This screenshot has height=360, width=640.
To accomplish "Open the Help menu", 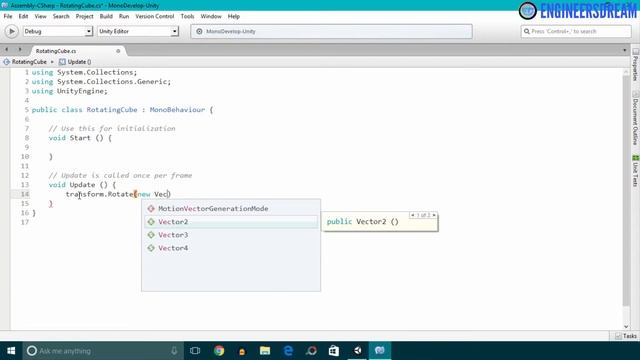I will (x=234, y=16).
